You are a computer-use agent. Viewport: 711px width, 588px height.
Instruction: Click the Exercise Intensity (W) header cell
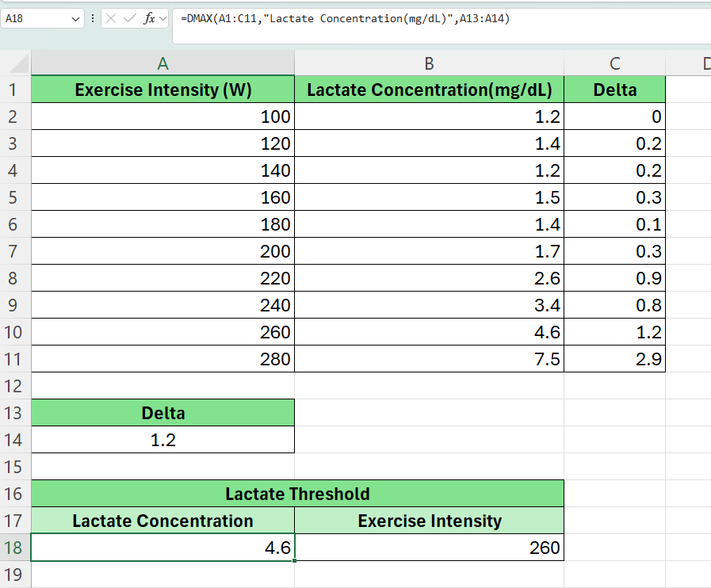click(x=162, y=90)
